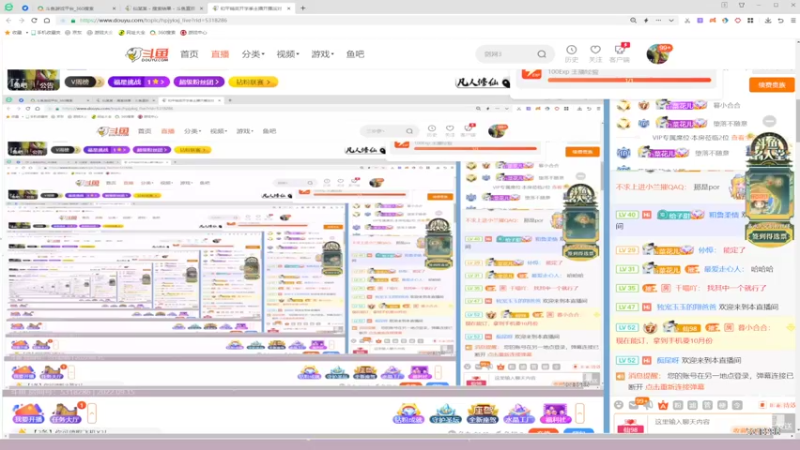Image resolution: width=800 pixels, height=450 pixels.
Task: Click the browser forward arrow
Action: pos(21,20)
